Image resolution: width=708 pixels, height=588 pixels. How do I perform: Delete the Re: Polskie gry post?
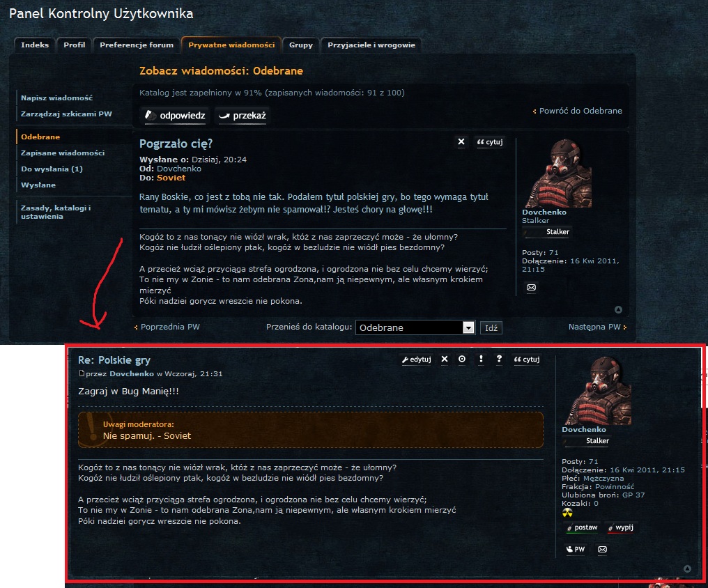[x=445, y=359]
